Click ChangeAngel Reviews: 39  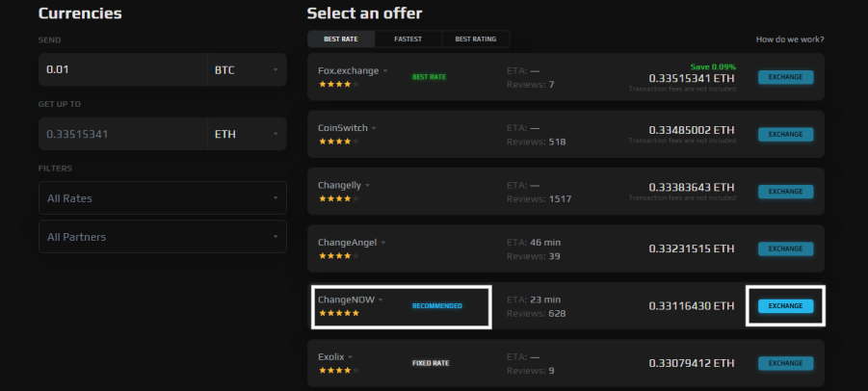click(533, 256)
